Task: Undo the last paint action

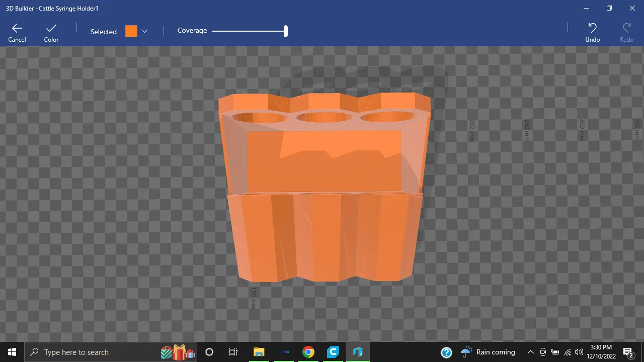Action: point(592,32)
